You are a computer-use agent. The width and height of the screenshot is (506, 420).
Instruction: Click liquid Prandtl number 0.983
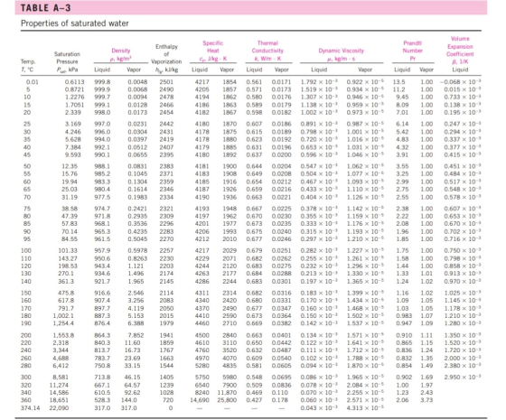[x=404, y=316]
